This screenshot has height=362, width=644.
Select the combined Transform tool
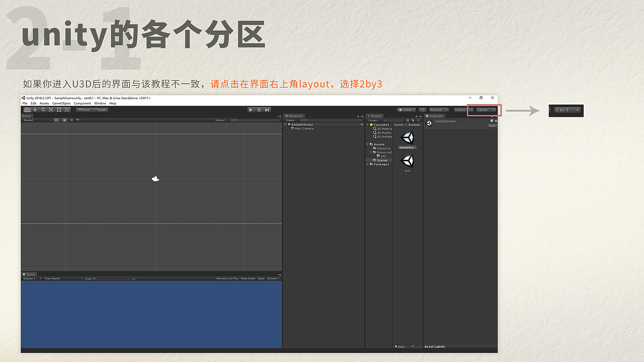67,110
